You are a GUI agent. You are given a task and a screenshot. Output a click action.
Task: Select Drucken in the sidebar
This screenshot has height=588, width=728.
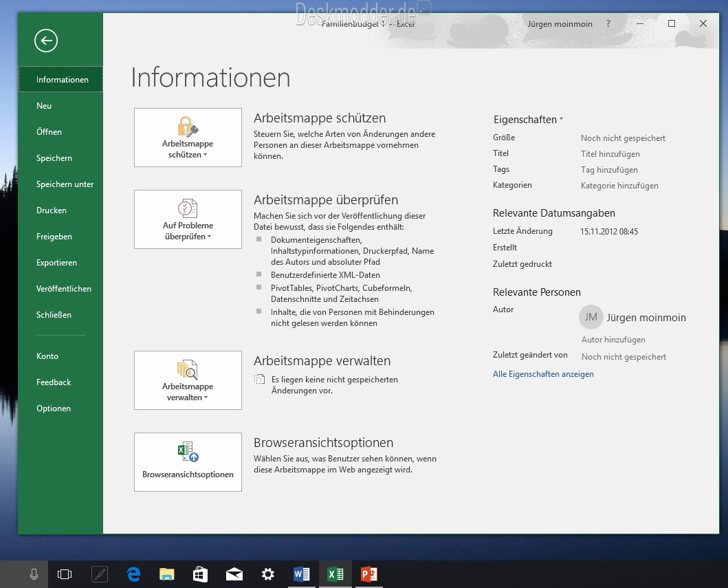(x=60, y=210)
